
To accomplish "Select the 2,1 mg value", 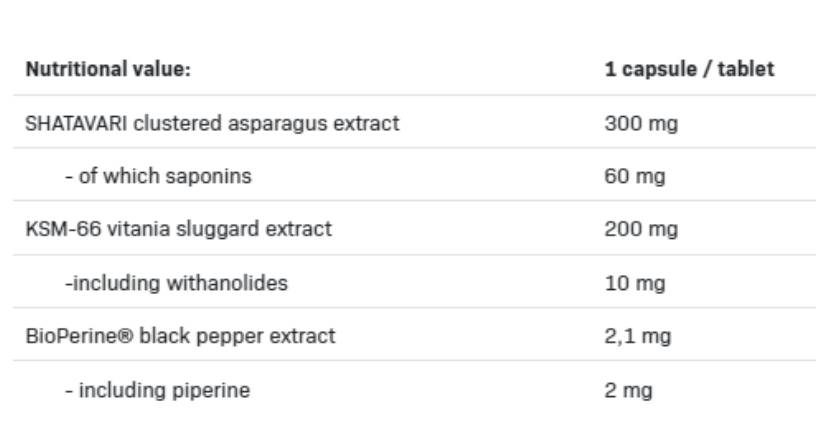I will [637, 336].
